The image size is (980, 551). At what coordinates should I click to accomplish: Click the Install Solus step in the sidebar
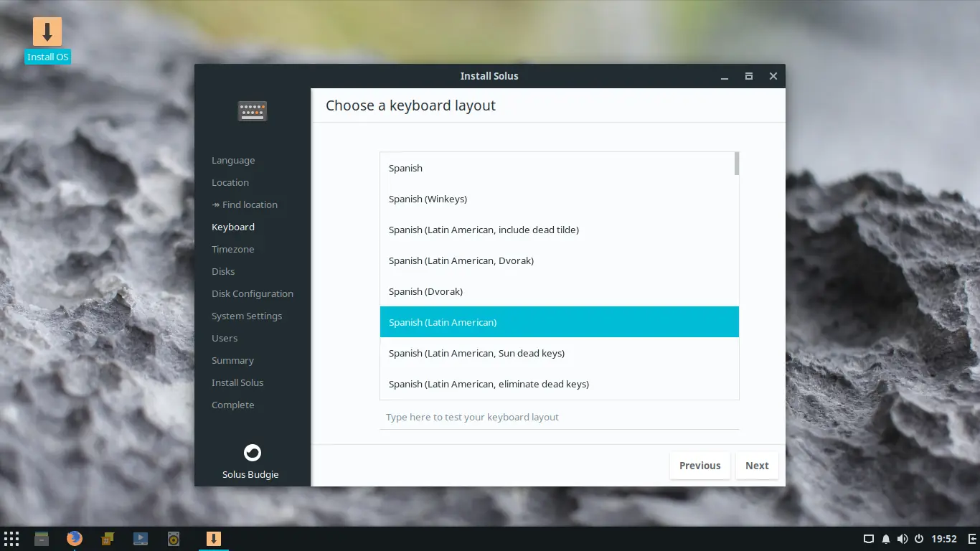[237, 383]
